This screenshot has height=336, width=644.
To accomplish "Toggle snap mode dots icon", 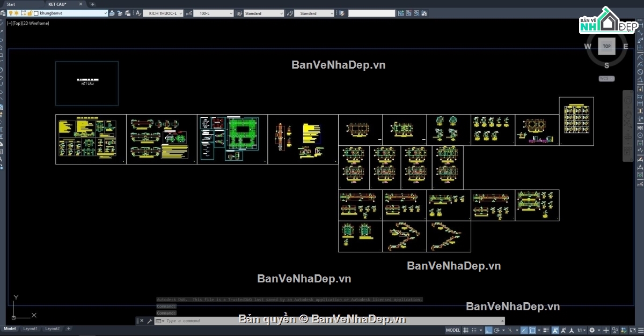I will pos(474,330).
